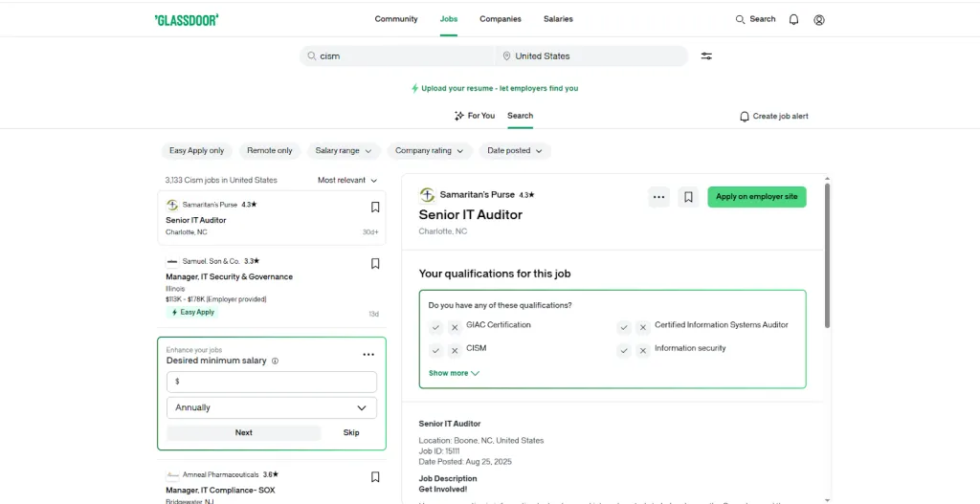Mark GIAC Certification as having it
The width and height of the screenshot is (980, 504).
(x=436, y=327)
